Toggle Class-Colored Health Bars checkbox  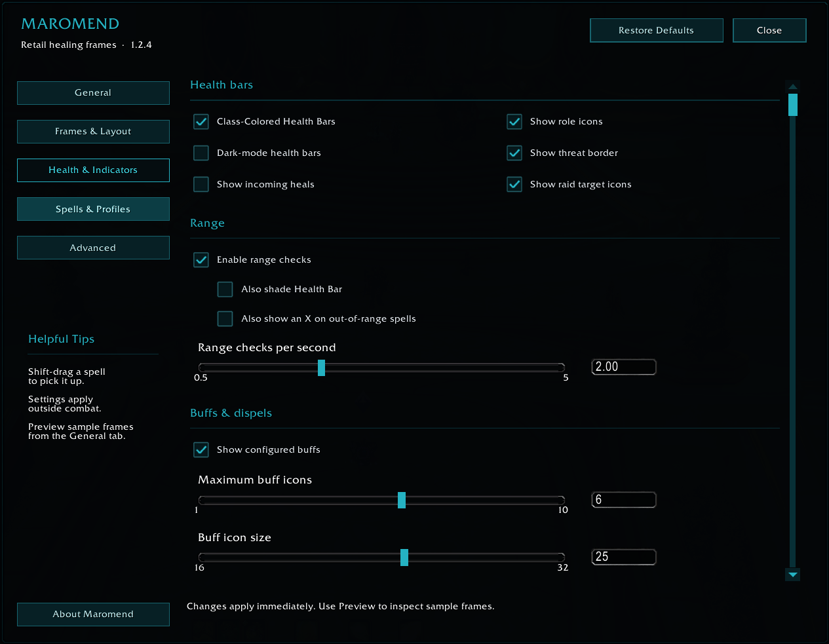(201, 122)
